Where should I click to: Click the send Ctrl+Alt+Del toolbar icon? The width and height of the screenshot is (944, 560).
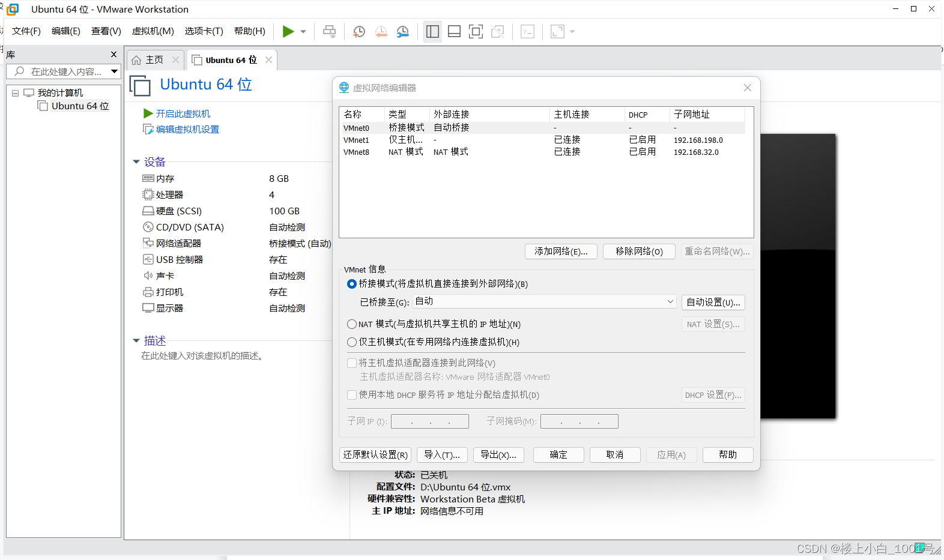(x=330, y=31)
